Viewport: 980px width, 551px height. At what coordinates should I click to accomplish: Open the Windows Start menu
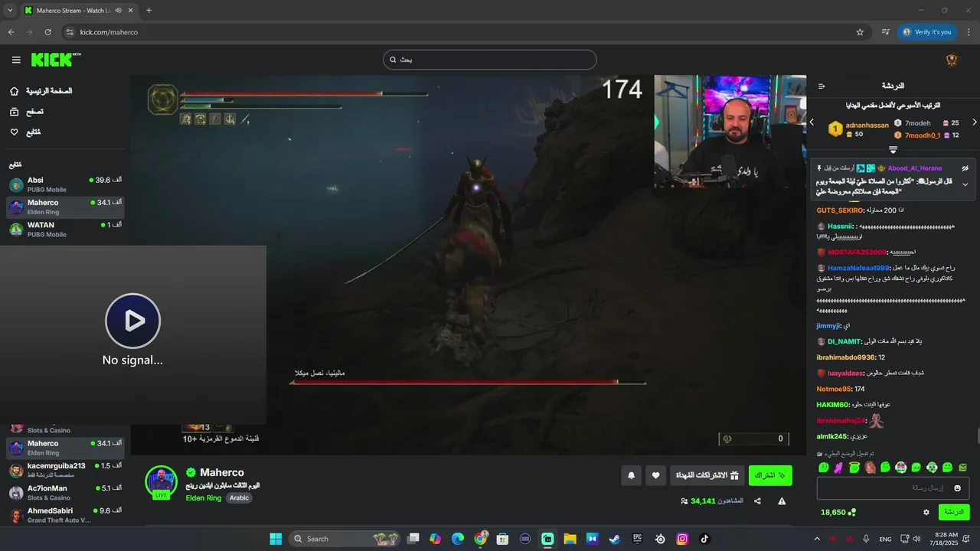coord(276,539)
